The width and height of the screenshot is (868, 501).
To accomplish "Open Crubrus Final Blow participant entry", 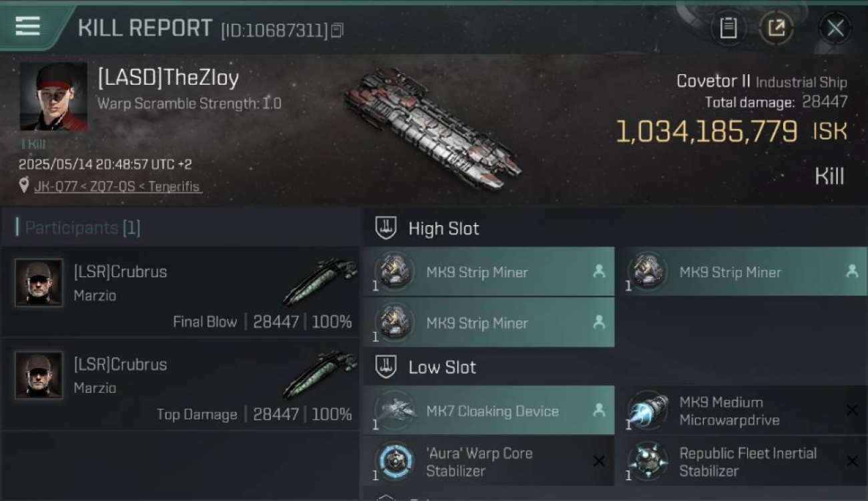I will click(181, 292).
